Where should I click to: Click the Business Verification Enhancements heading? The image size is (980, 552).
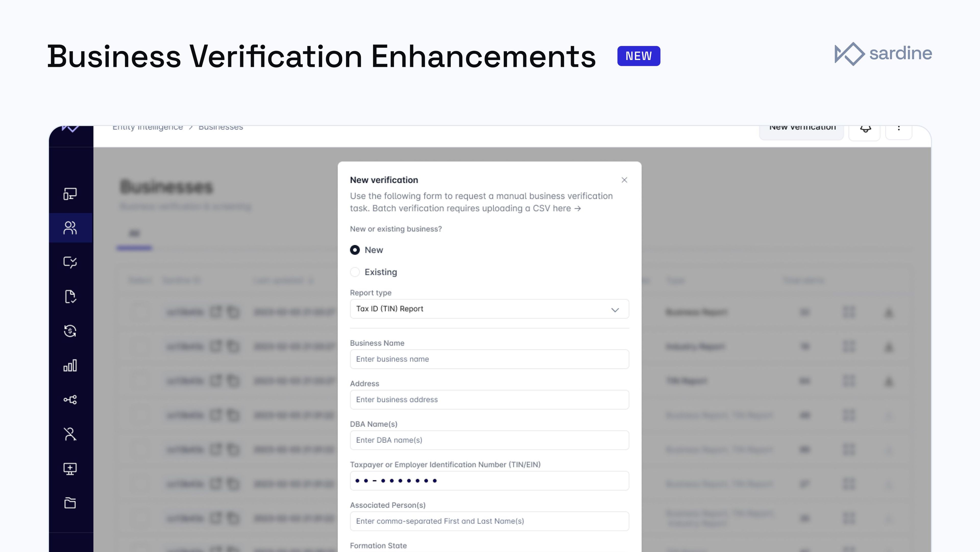[x=322, y=56]
